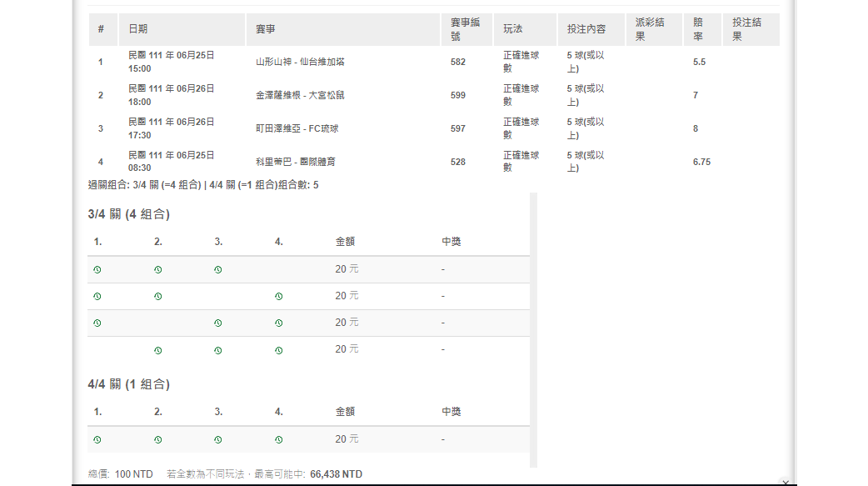Click match 3 pending clock in 2-3-4 combination row
The image size is (868, 486).
pos(218,350)
